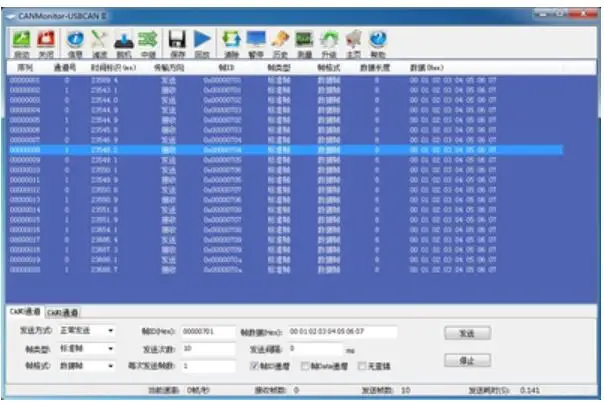604x403 pixels.
Task: Click the 清除 clear list icon
Action: (x=232, y=44)
